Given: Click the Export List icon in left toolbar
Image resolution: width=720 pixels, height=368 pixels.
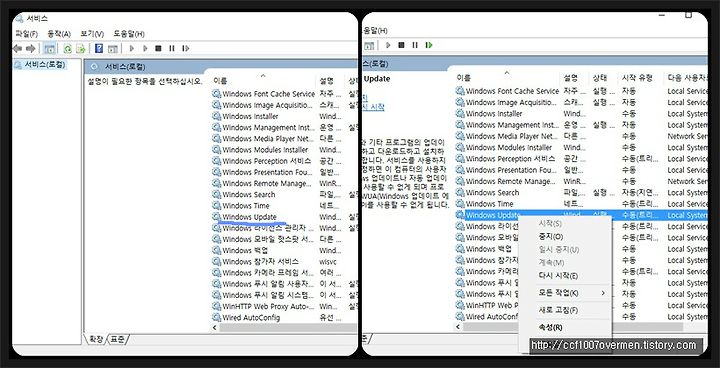Looking at the screenshot, I should 81,49.
